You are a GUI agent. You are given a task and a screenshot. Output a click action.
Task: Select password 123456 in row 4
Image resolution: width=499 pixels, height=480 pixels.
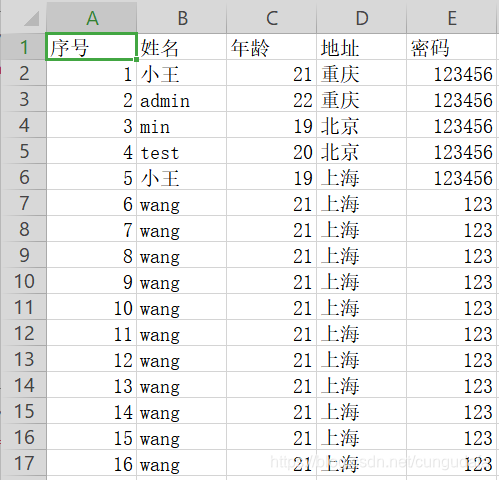point(452,125)
